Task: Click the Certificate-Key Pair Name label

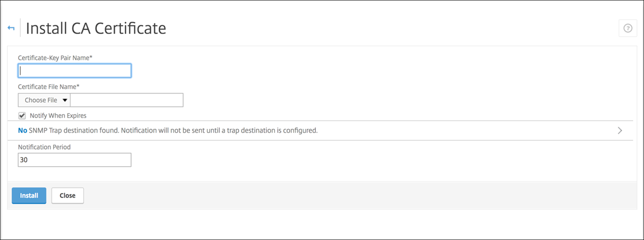Action: pos(55,58)
